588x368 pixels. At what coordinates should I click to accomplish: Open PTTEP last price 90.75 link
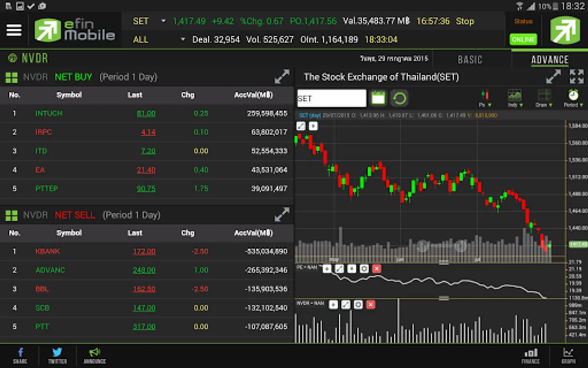[x=146, y=188]
